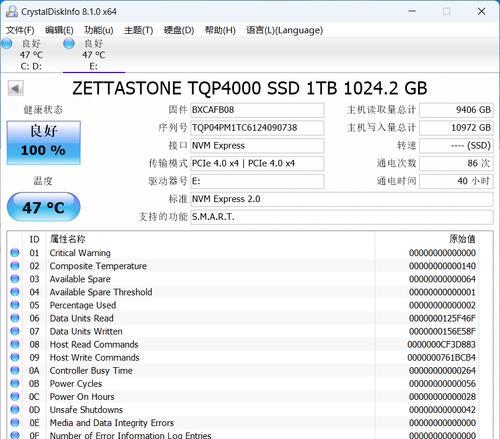Click raw value 000000156E58F

(442, 331)
